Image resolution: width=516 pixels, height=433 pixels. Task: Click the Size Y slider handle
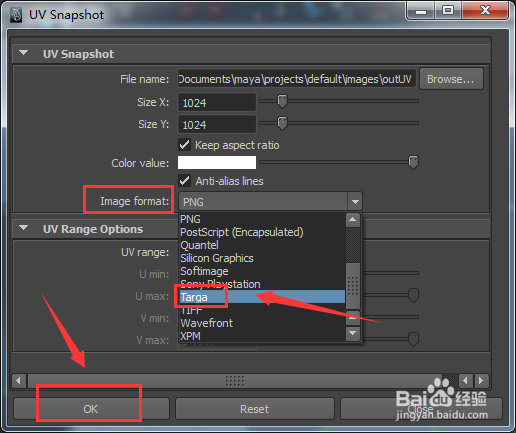[x=282, y=123]
